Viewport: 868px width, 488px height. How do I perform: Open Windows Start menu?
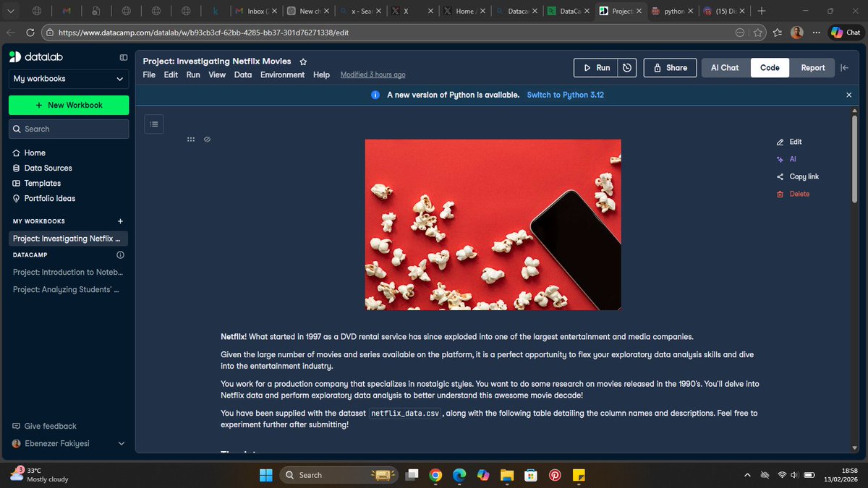tap(267, 475)
